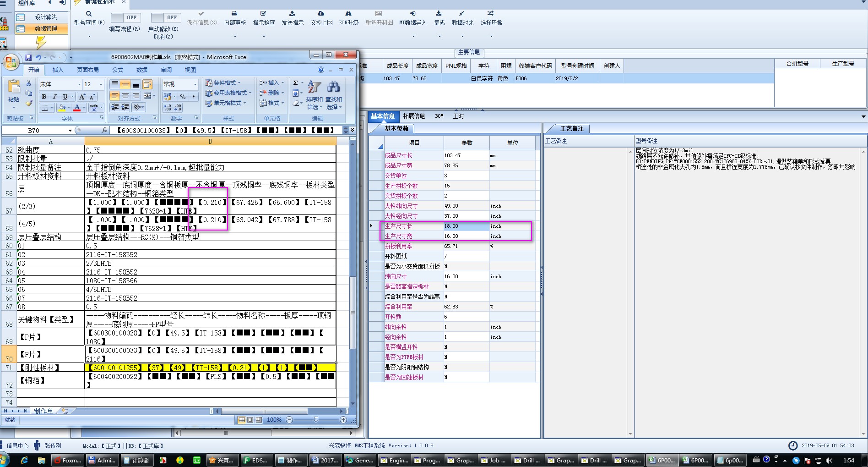Screen dimensions: 868x467
Task: Apply bold formatting in Excel
Action: click(44, 97)
